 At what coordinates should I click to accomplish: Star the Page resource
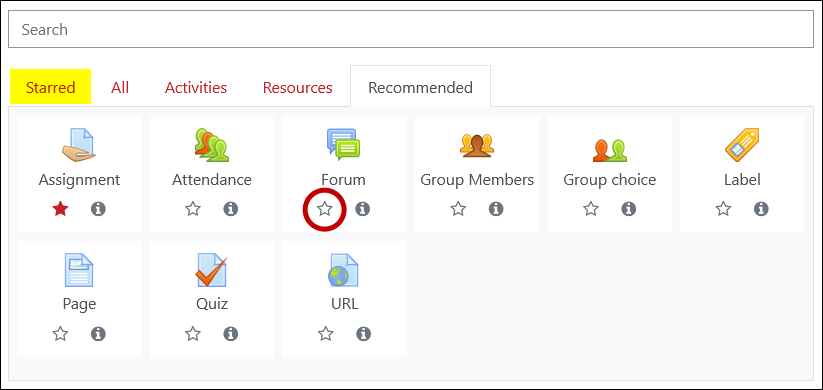click(60, 334)
